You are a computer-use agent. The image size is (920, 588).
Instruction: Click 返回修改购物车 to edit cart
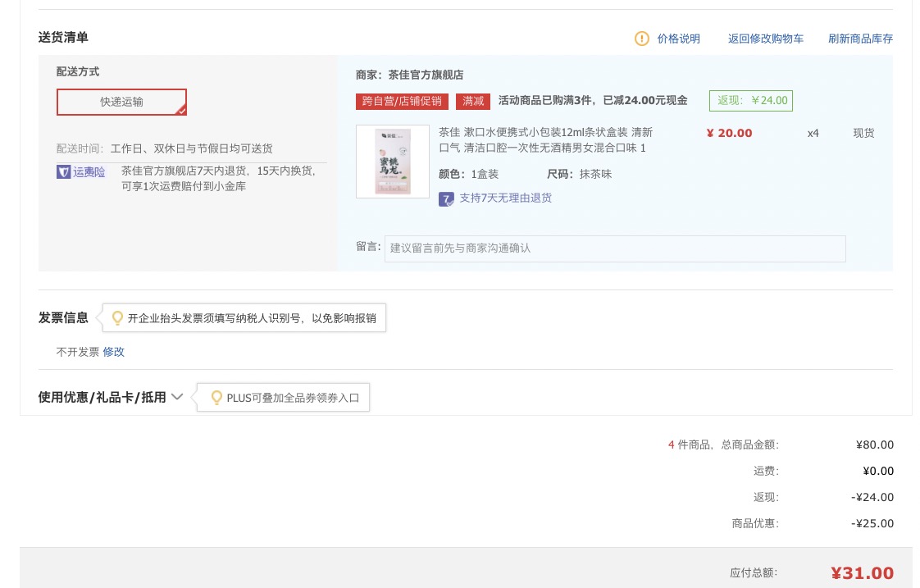coord(766,39)
